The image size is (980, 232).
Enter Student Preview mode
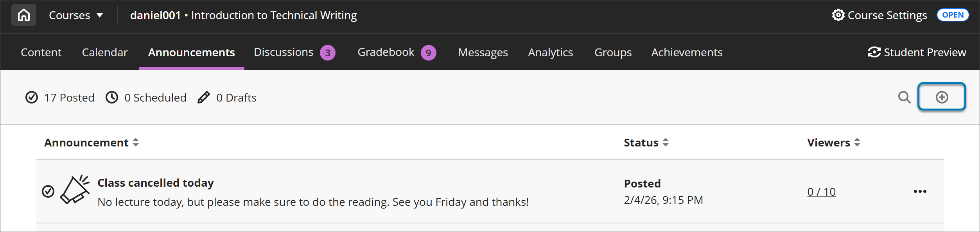[917, 52]
